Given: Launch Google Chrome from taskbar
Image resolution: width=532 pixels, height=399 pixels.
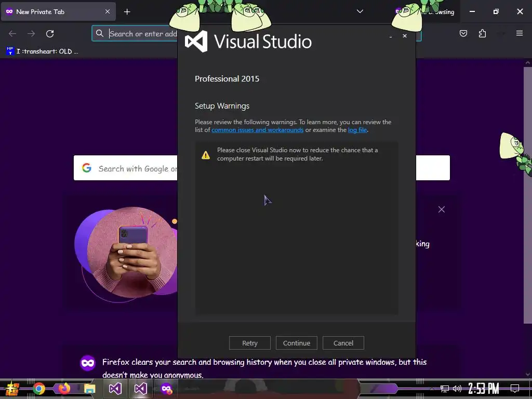Looking at the screenshot, I should [x=39, y=389].
